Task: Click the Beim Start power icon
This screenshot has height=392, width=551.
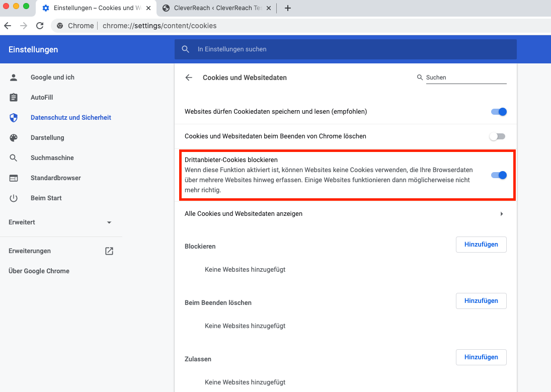Action: click(14, 198)
